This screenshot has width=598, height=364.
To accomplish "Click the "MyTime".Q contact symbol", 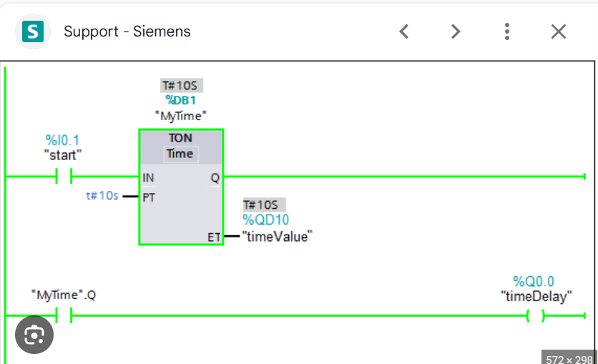I will pos(64,315).
